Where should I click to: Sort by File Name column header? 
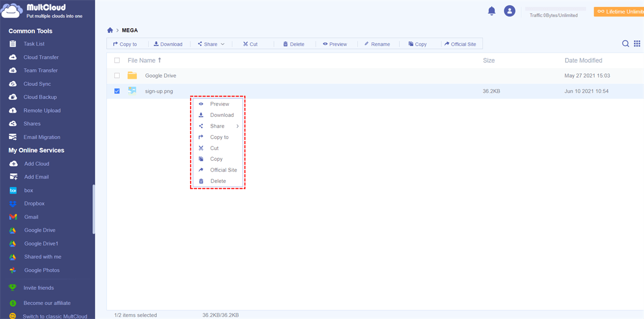click(x=144, y=61)
